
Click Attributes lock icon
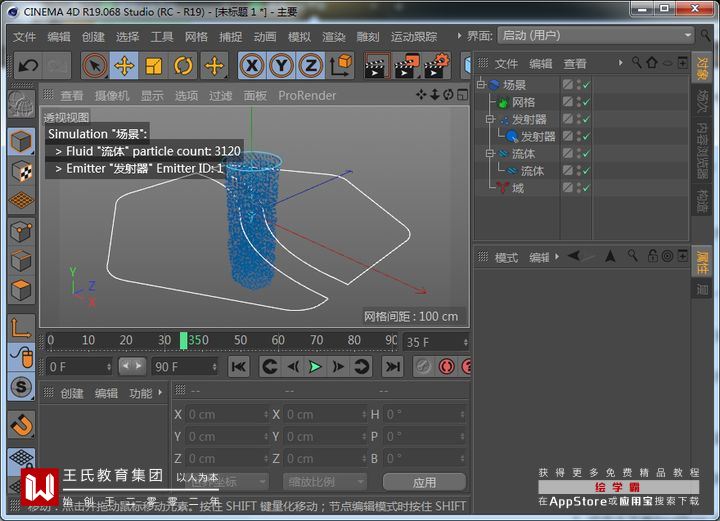(652, 256)
